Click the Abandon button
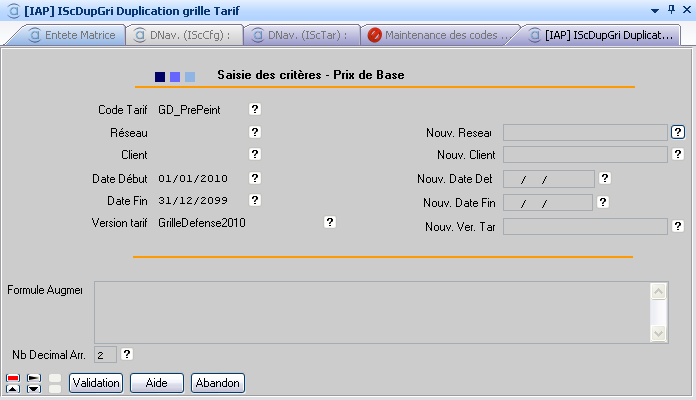This screenshot has width=696, height=400. click(218, 383)
